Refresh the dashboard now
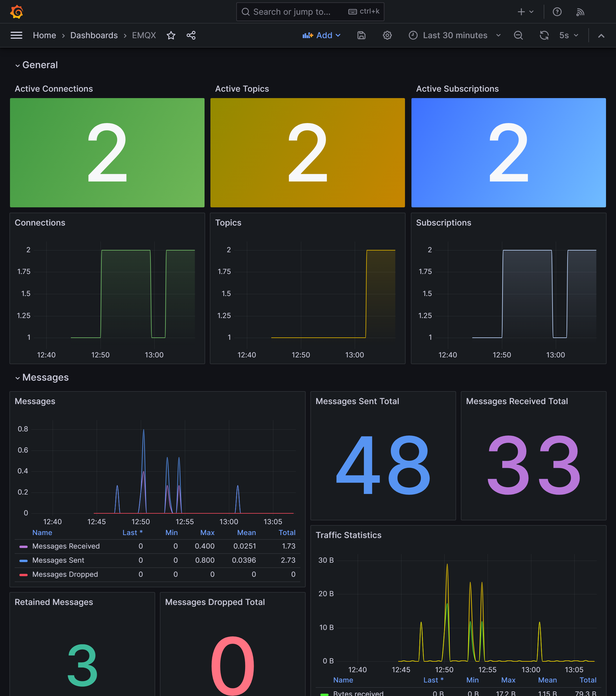Viewport: 616px width, 696px height. coord(544,36)
